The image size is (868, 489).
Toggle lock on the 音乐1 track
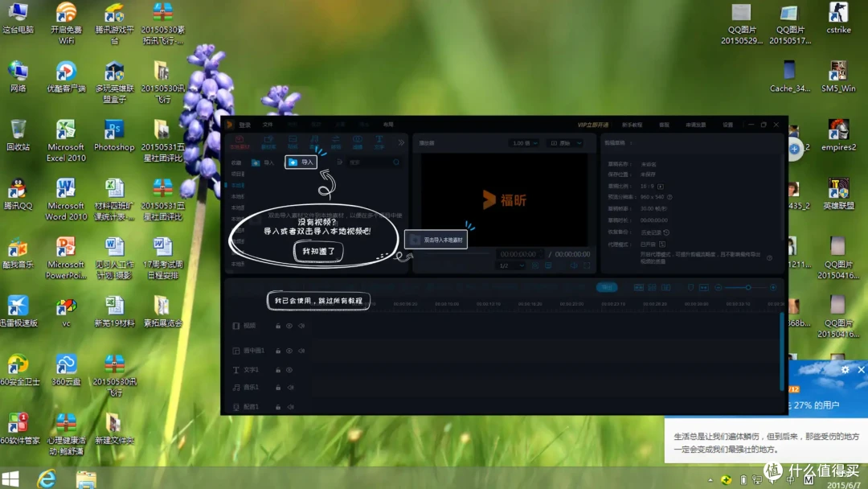point(278,388)
